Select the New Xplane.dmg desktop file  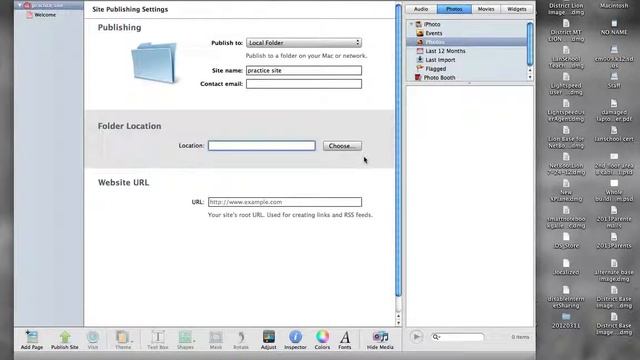coord(566,191)
